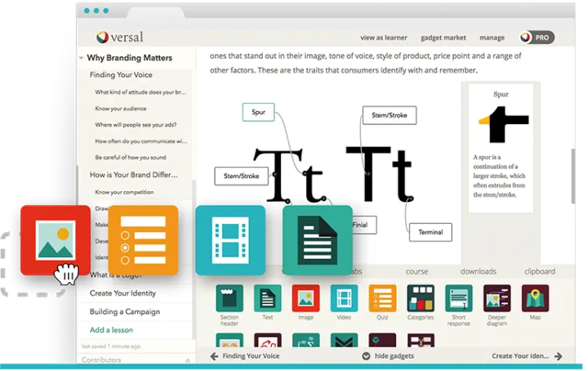
Task: Choose the small Image gadget icon
Action: (305, 297)
